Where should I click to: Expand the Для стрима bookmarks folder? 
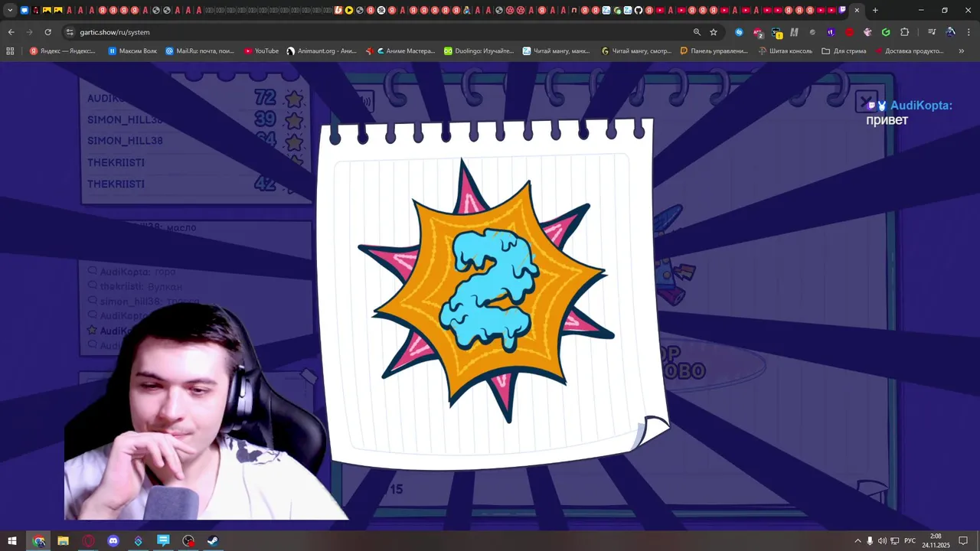[x=844, y=51]
